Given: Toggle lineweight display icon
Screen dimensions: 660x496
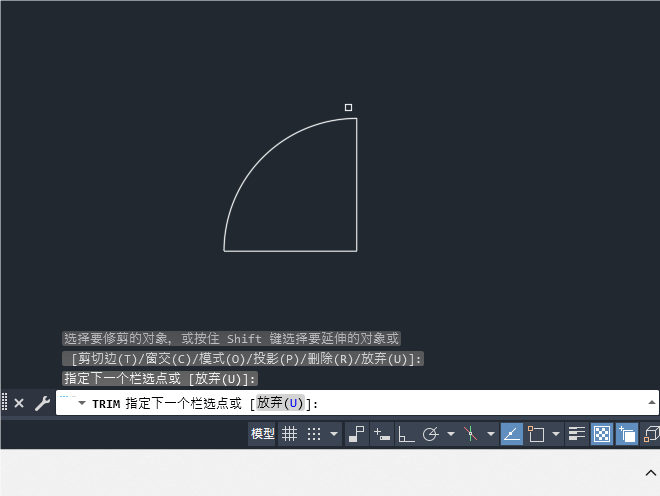Looking at the screenshot, I should pyautogui.click(x=577, y=434).
